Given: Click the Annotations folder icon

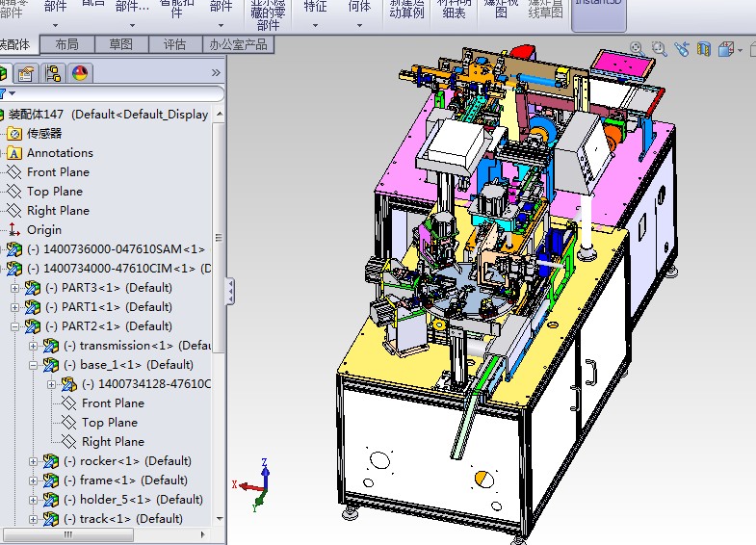Looking at the screenshot, I should coord(14,153).
